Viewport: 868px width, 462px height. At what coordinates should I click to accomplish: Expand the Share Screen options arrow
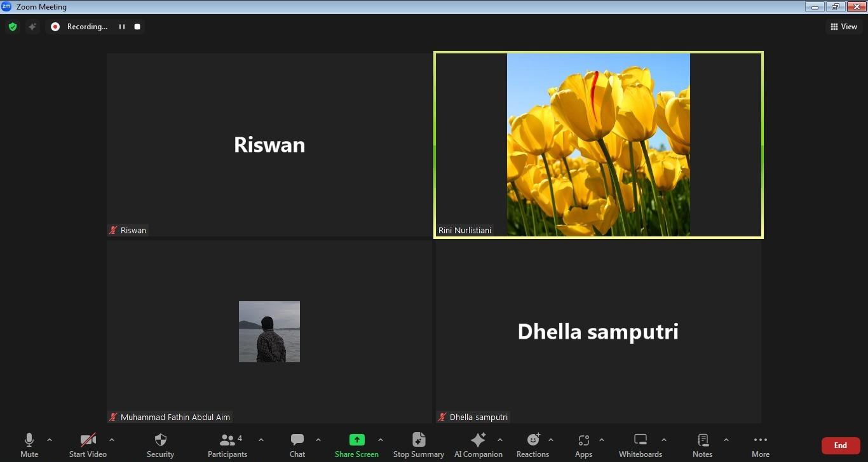(x=381, y=440)
